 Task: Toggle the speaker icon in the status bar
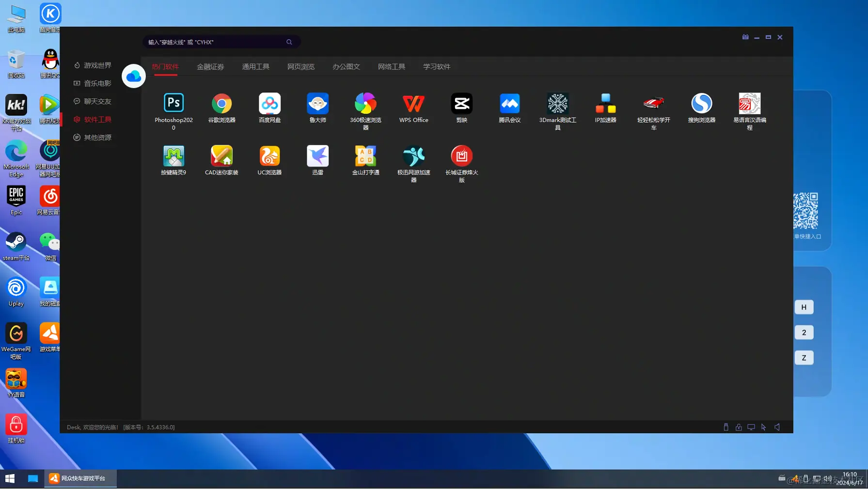pyautogui.click(x=777, y=427)
